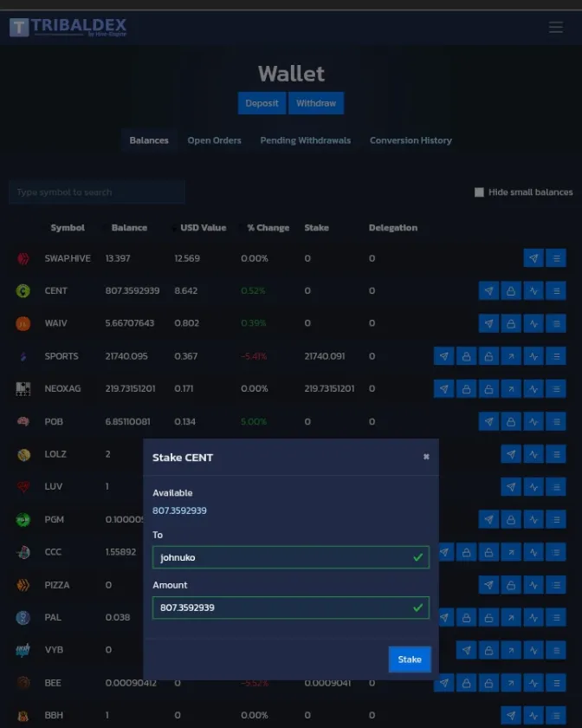Viewport: 582px width, 728px height.
Task: Switch to the Balances tab
Action: click(x=149, y=140)
